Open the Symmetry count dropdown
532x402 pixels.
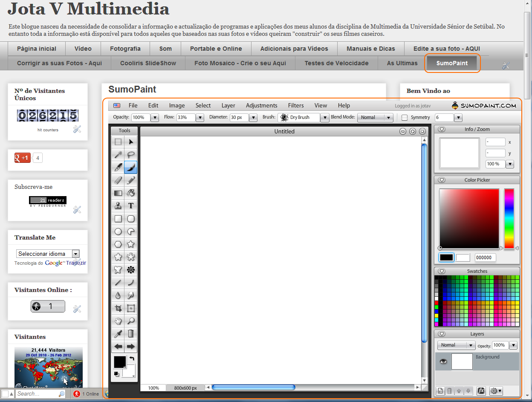(x=458, y=118)
